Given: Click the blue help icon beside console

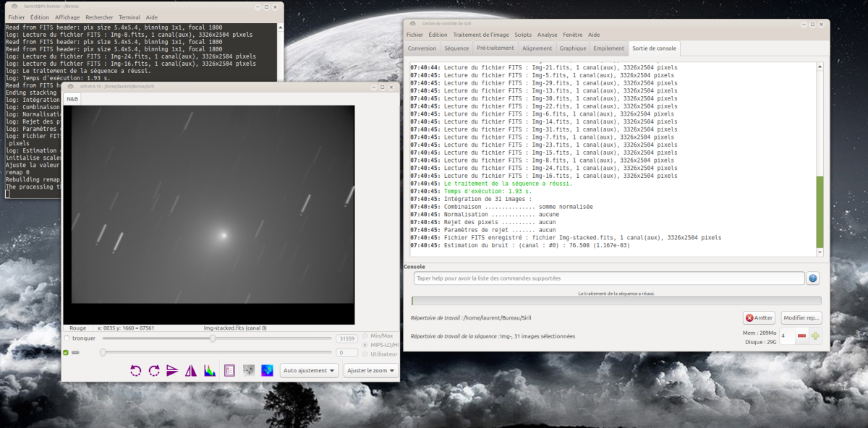Looking at the screenshot, I should (x=813, y=278).
